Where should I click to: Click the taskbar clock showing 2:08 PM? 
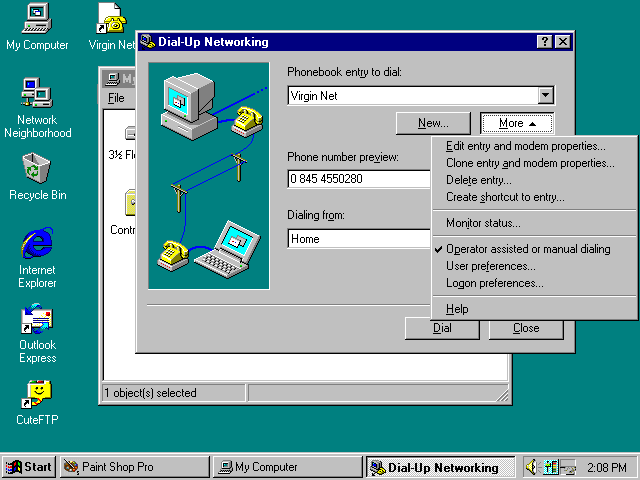607,467
